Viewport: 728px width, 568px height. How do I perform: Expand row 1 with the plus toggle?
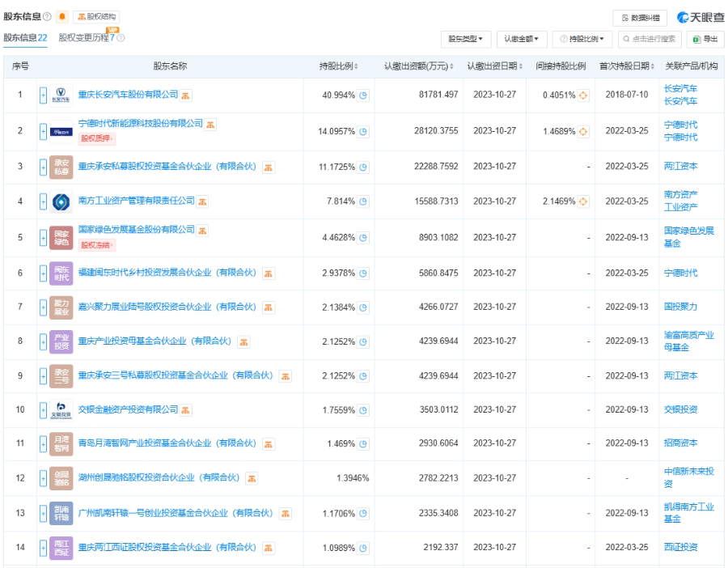[x=43, y=95]
